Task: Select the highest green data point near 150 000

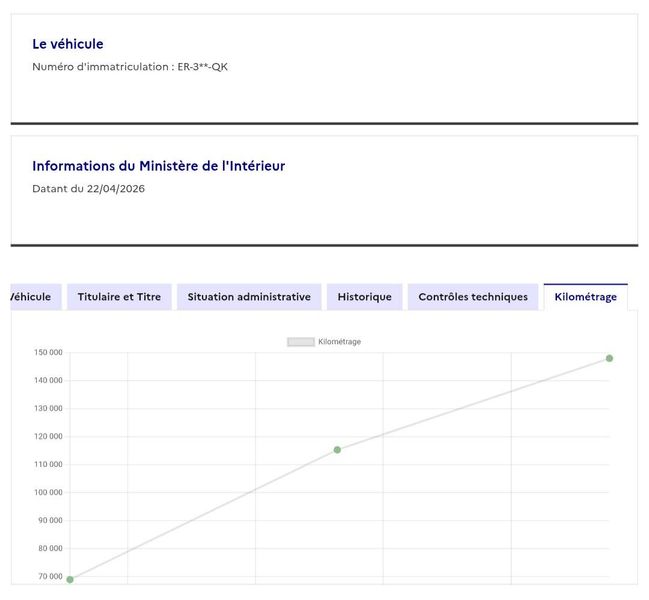Action: [609, 358]
